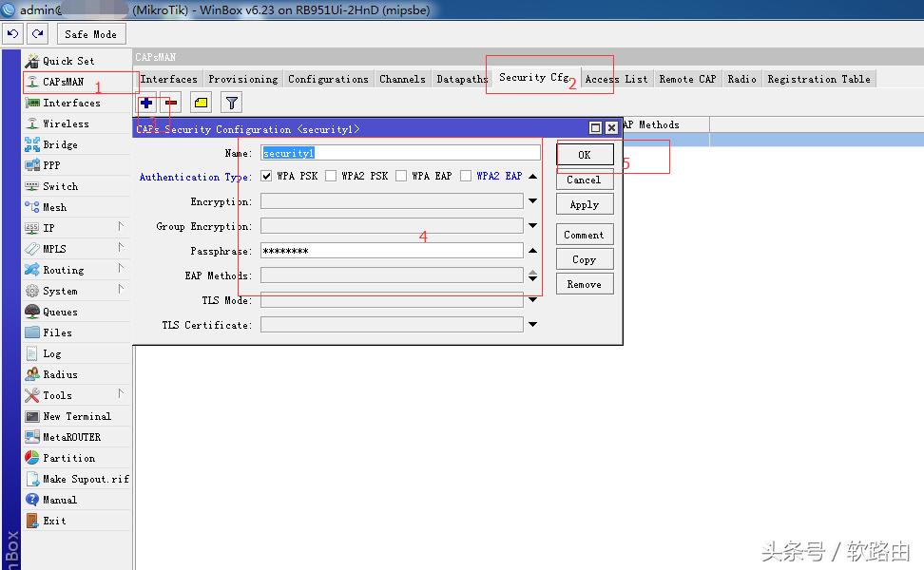Click the Apply button

(584, 204)
